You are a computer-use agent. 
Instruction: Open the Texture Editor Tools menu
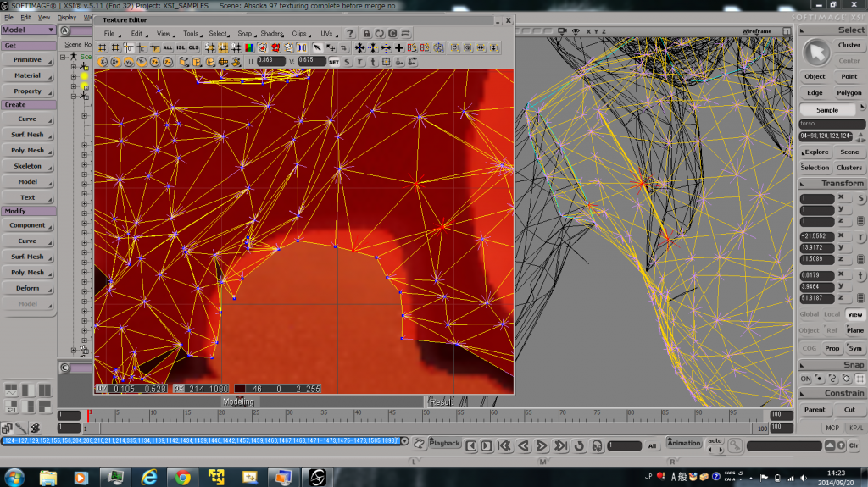coord(191,34)
